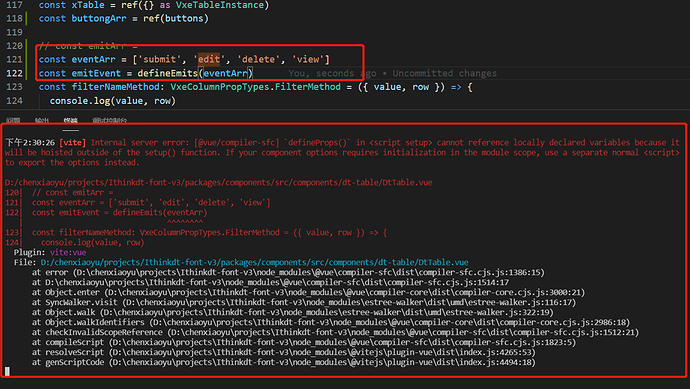
Task: Open compiler-sfc.cjs.js:1386:15 stack trace path
Action: pos(308,272)
